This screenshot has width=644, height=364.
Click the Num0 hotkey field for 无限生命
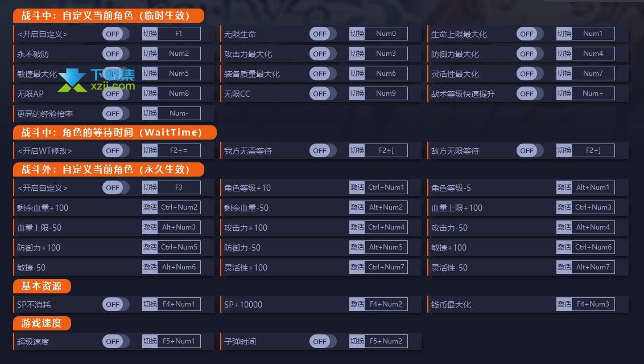click(x=386, y=34)
